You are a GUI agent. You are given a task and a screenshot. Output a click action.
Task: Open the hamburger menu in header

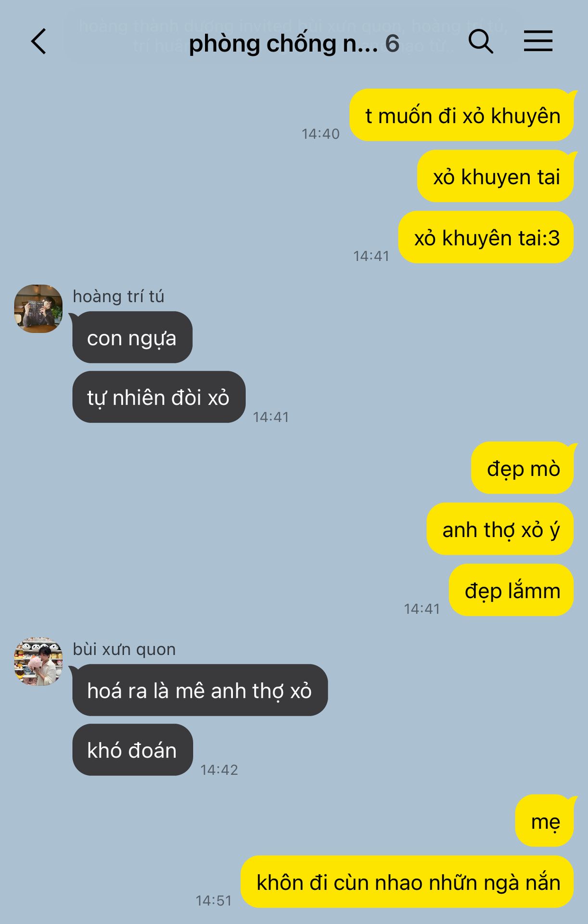click(538, 41)
